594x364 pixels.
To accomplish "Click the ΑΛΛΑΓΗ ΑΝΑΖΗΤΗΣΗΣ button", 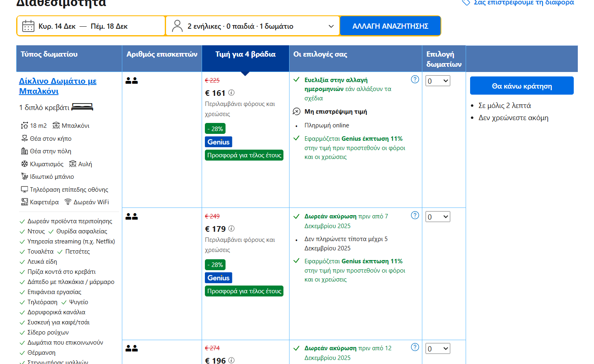I will (390, 26).
